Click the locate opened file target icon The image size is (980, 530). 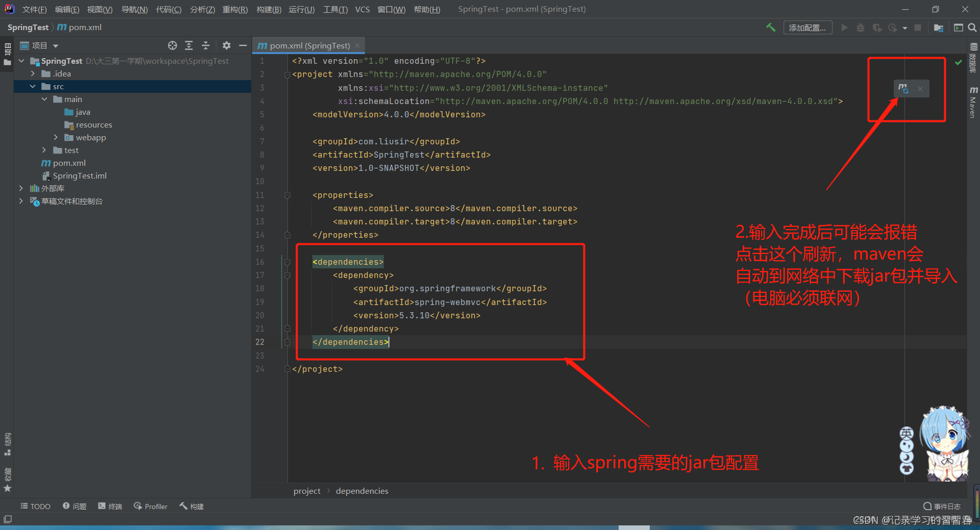(173, 45)
